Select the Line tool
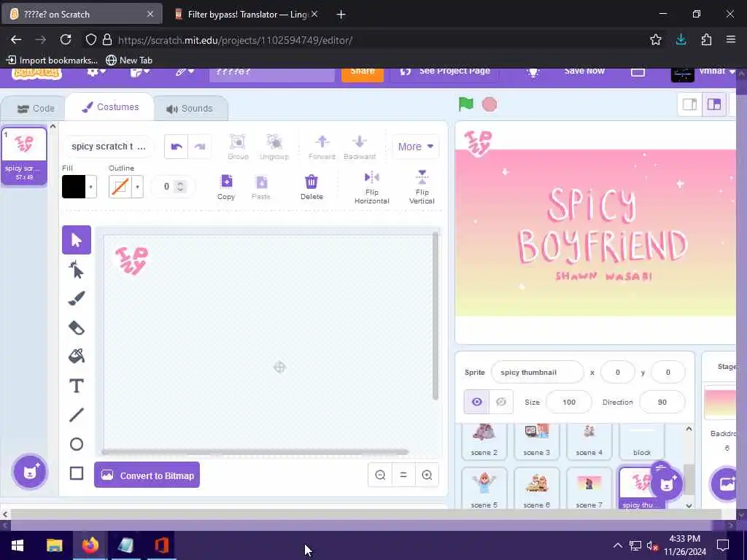Screen dimensions: 747x560 [76, 415]
